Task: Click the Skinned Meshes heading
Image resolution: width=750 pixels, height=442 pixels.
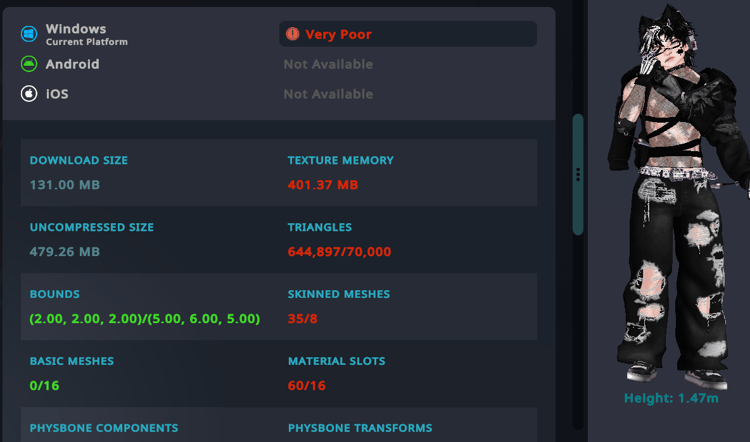Action: (339, 294)
